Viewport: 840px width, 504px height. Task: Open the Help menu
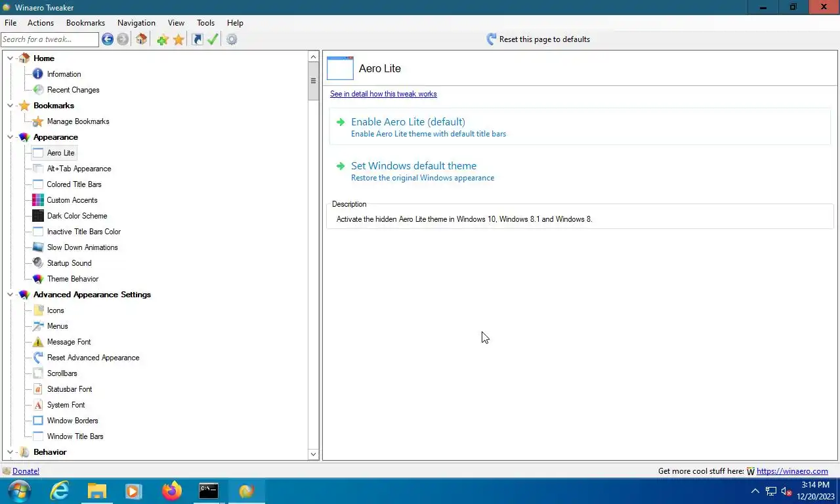235,23
